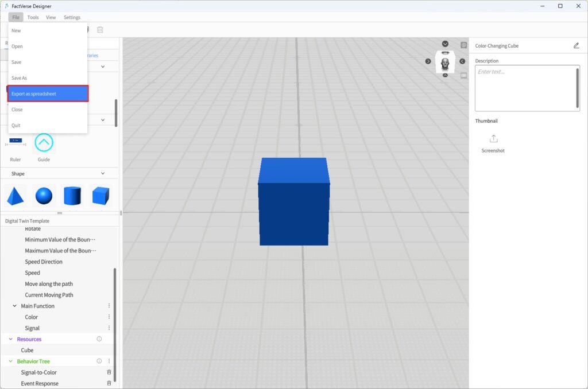The image size is (588, 389).
Task: Select the Guide tool icon
Action: [44, 143]
